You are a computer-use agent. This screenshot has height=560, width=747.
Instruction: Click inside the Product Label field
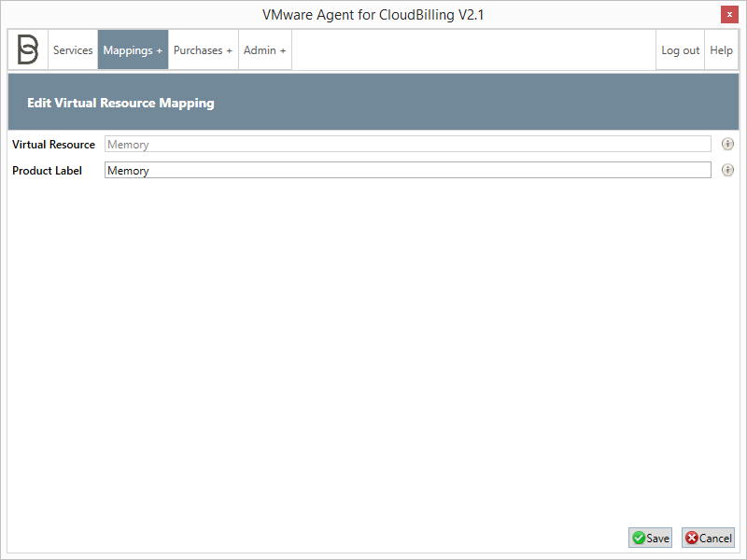pos(373,170)
